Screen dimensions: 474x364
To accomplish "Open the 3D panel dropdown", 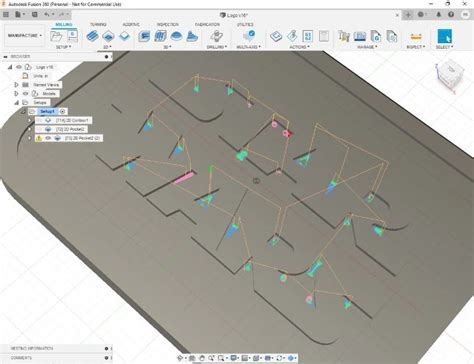I will point(167,47).
